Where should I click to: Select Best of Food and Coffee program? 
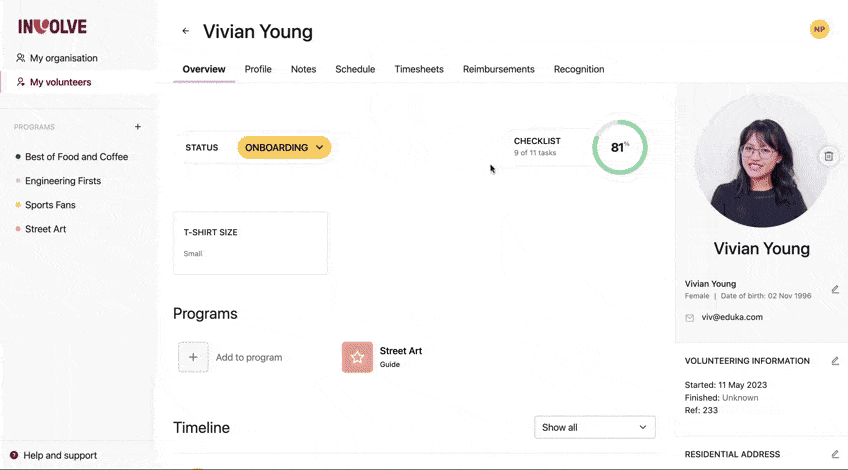pyautogui.click(x=76, y=157)
